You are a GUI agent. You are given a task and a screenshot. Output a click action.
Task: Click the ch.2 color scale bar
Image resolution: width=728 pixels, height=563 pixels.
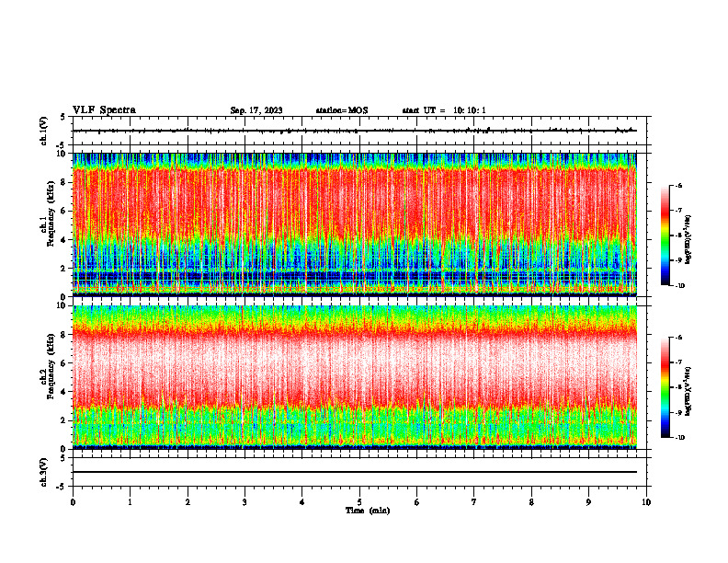(665, 387)
